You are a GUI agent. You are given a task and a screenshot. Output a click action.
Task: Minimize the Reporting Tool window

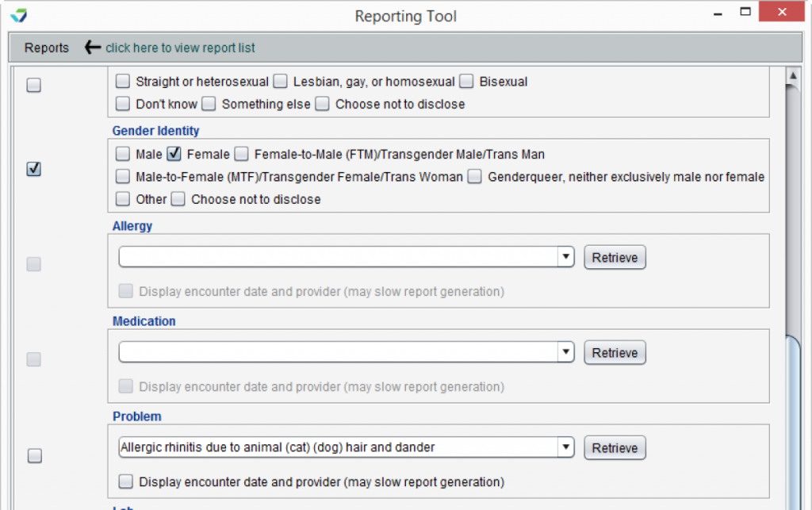pyautogui.click(x=718, y=13)
